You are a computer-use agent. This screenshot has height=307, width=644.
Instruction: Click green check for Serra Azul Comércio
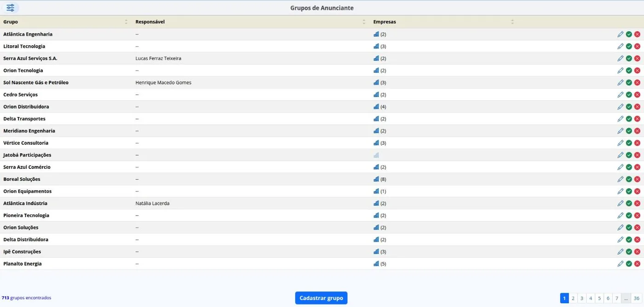[629, 167]
